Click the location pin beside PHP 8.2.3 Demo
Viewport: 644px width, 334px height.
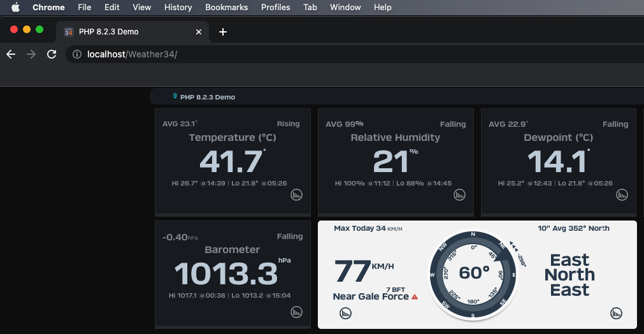click(175, 96)
